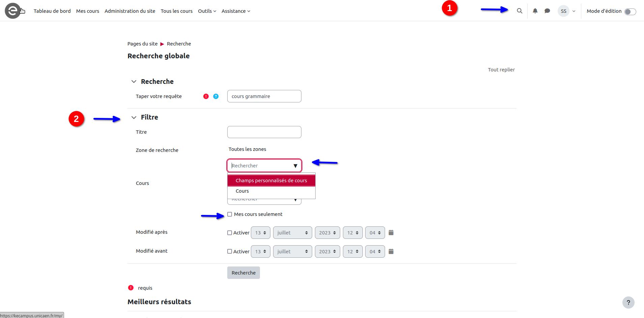This screenshot has width=644, height=318.
Task: Check the Mes cours seulement checkbox
Action: [230, 214]
